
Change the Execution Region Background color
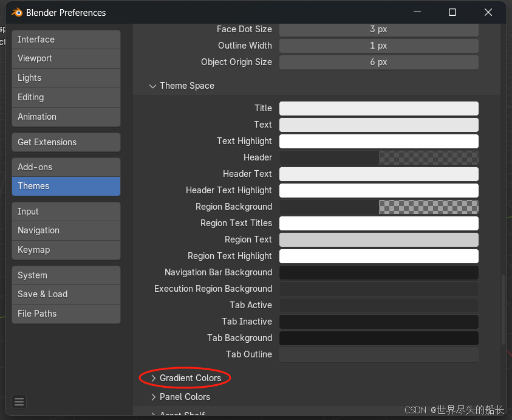coord(379,289)
